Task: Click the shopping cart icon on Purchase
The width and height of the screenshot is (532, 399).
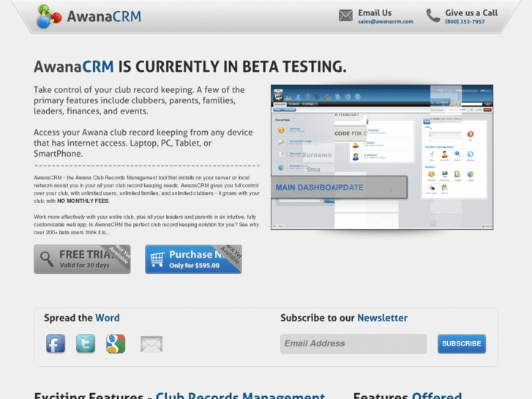Action: point(157,259)
